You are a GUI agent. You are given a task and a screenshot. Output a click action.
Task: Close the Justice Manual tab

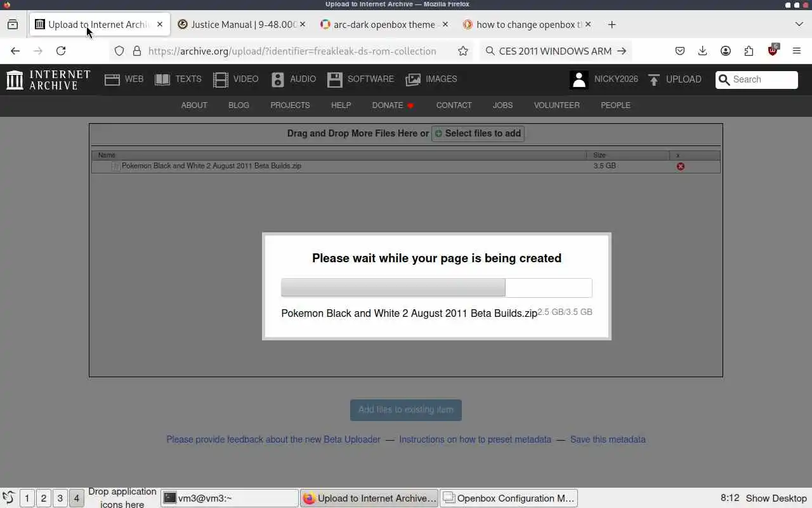tap(302, 25)
